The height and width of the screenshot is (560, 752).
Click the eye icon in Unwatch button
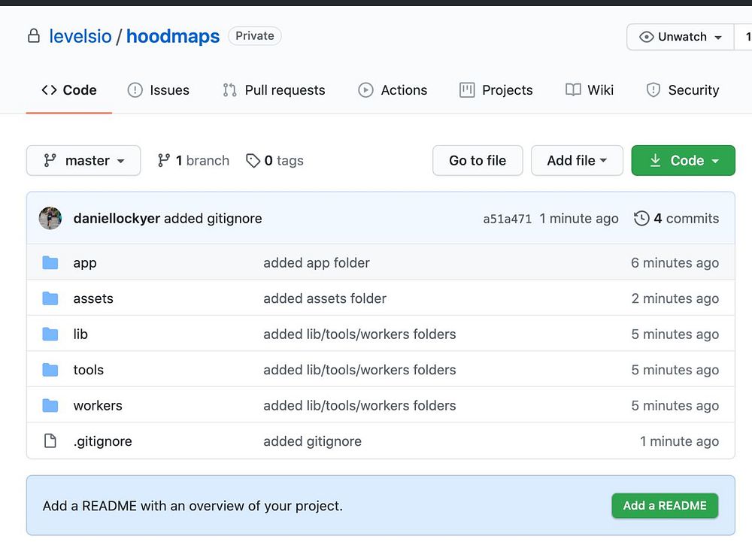tap(646, 37)
